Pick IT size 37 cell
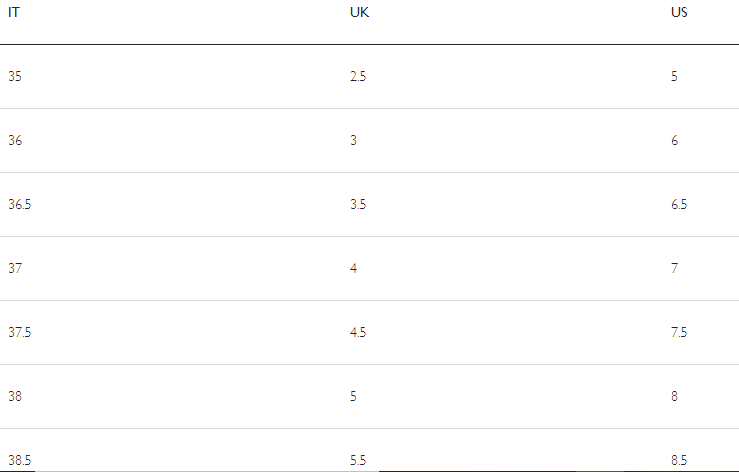Screen dimensions: 739x472 [15, 269]
